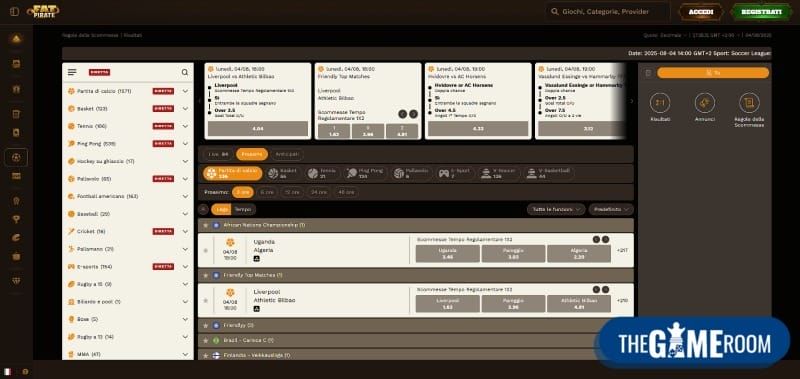Open the trophy icon in left sidebar
Screen dimensions: 800x379
16,219
